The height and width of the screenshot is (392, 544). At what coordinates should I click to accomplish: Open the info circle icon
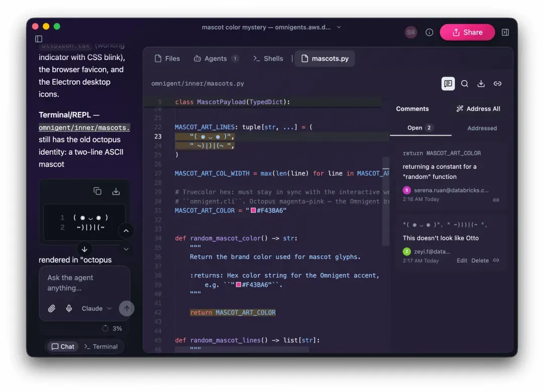tap(429, 32)
